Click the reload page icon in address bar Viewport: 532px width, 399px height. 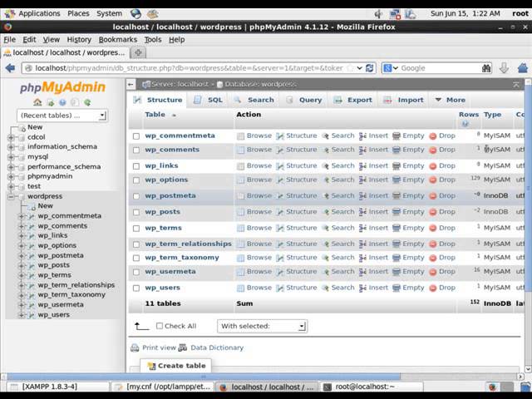[369, 68]
